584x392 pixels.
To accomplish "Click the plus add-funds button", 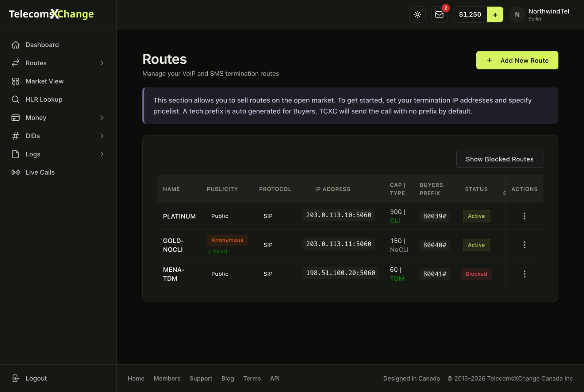I will click(495, 15).
